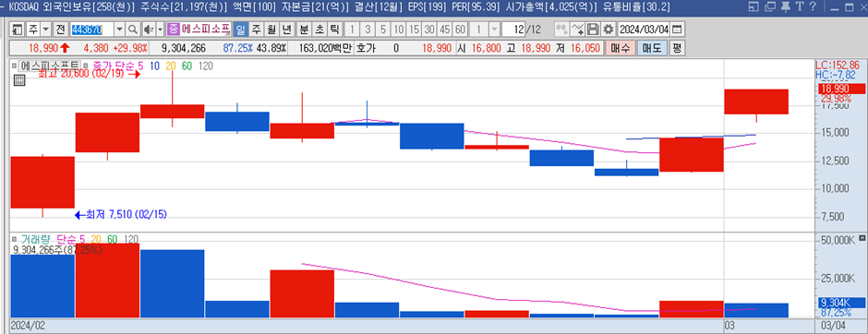
Task: Toggle the small square before 에스피소프트 legend
Action: 15,66
